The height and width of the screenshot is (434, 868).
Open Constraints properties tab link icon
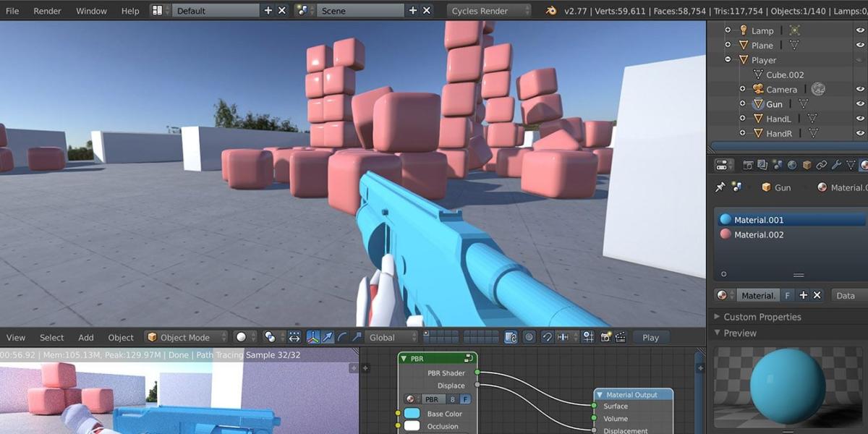[821, 165]
